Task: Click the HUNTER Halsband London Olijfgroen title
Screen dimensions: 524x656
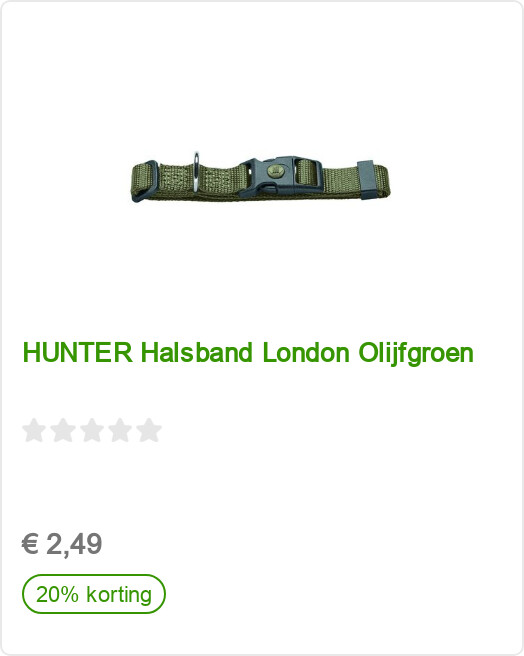Action: coord(248,353)
